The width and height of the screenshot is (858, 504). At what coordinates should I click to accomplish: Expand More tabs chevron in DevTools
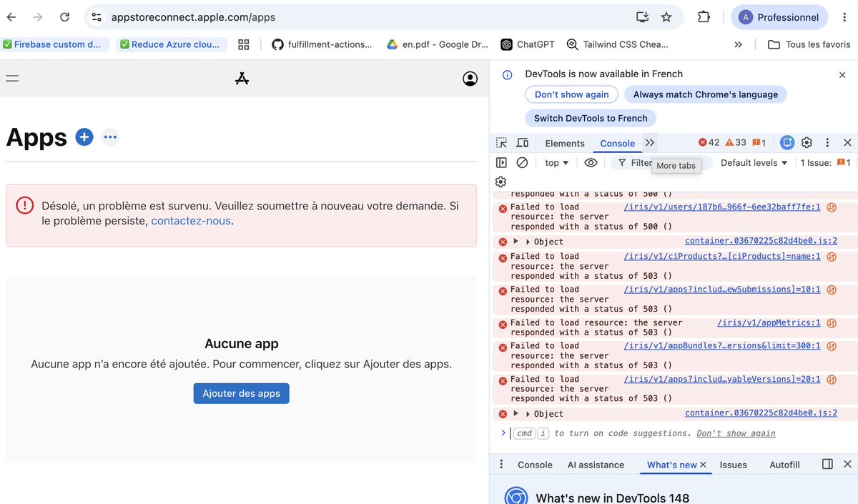649,143
